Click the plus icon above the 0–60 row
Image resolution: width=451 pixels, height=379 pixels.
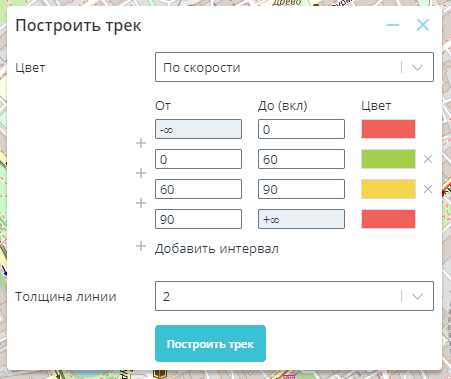[x=141, y=143]
